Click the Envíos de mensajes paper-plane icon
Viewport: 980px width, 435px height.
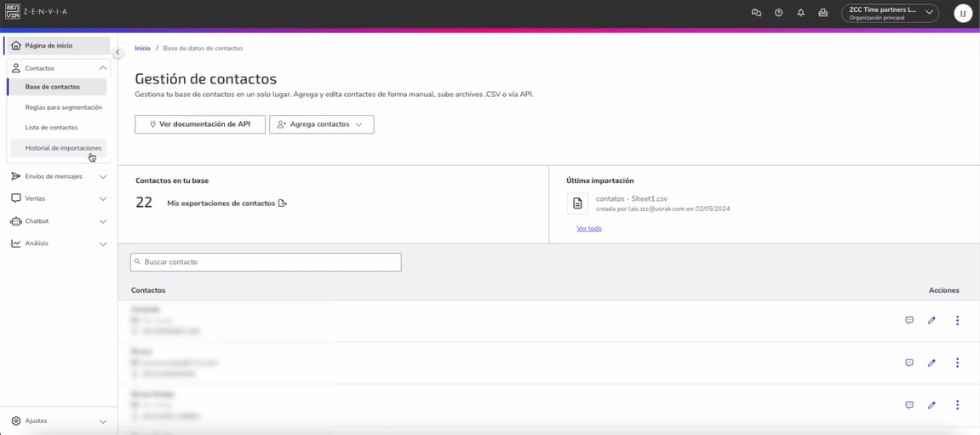point(16,176)
